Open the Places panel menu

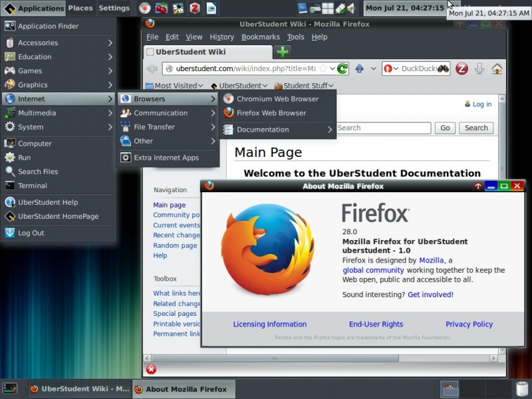pos(80,8)
